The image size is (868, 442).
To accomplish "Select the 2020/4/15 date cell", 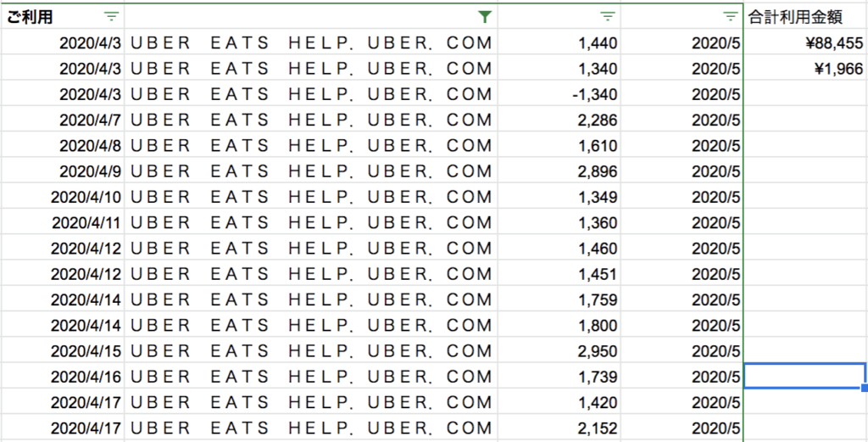I will (87, 351).
